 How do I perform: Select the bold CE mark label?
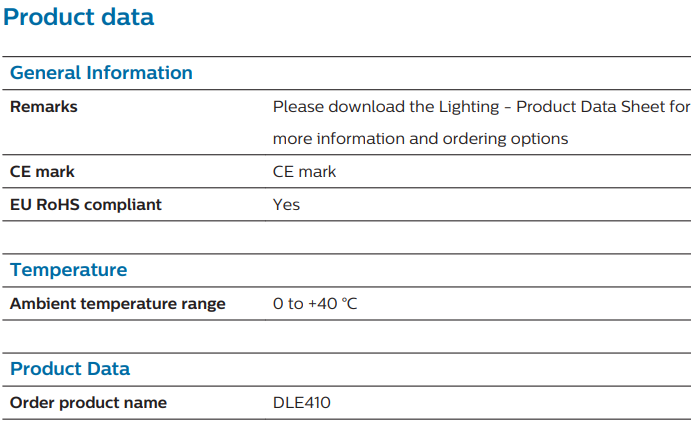tap(42, 172)
